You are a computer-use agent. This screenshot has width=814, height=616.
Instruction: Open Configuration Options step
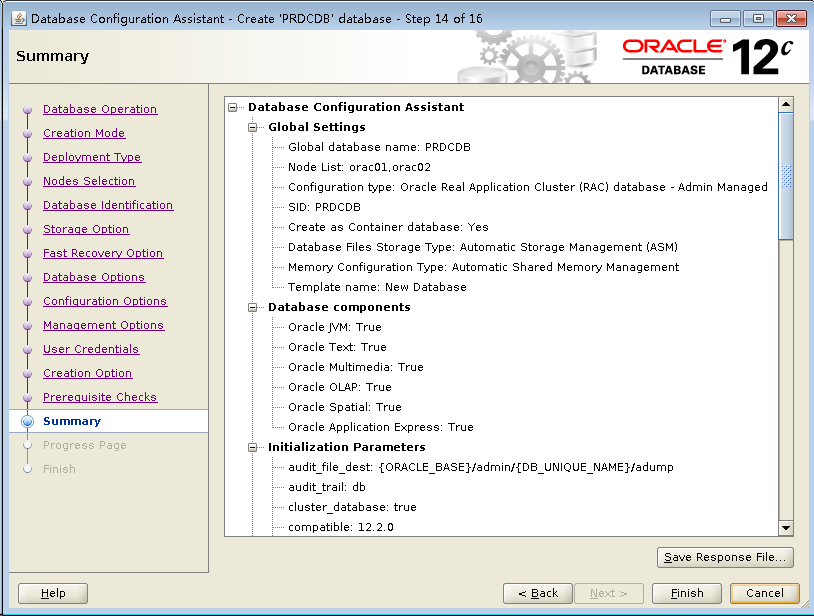pyautogui.click(x=105, y=301)
